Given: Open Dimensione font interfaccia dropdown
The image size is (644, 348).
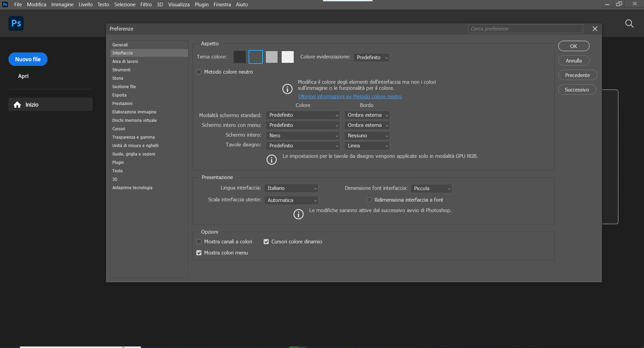Looking at the screenshot, I should tap(431, 188).
